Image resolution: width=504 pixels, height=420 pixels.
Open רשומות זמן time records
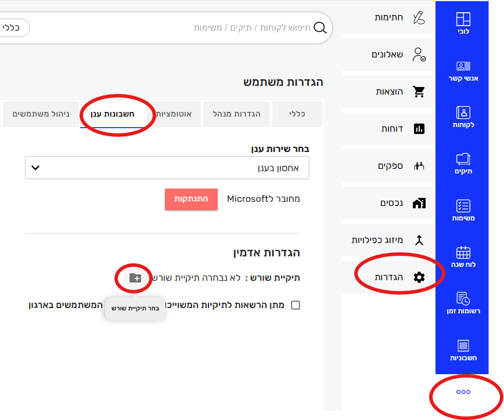[463, 303]
